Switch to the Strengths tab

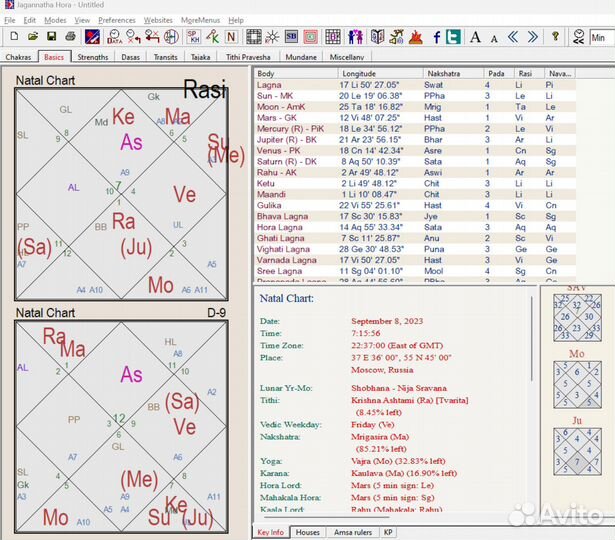tap(92, 58)
